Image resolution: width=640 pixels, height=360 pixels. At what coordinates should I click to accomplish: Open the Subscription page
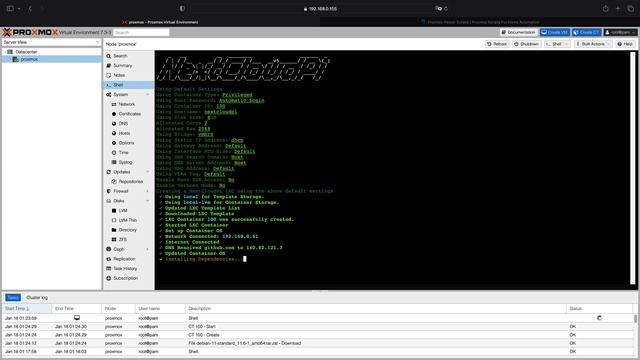coord(125,278)
